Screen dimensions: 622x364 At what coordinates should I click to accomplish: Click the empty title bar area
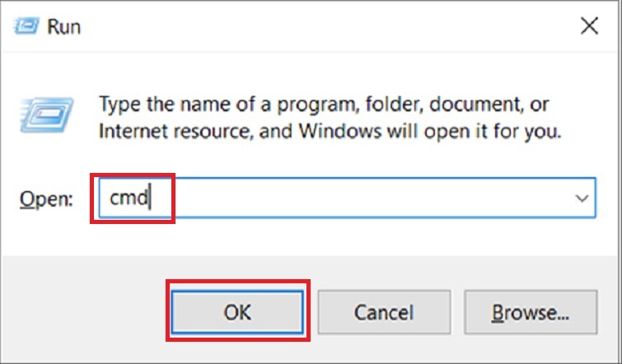tap(330, 27)
